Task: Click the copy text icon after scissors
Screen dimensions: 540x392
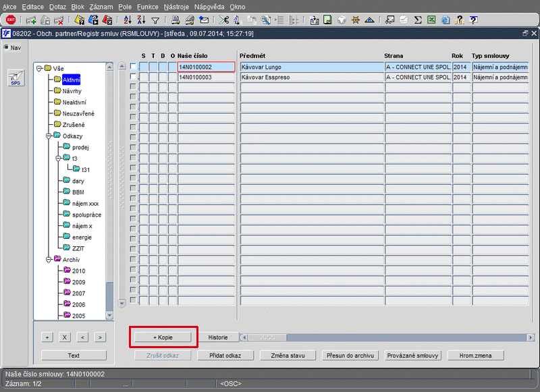Action: [238, 20]
